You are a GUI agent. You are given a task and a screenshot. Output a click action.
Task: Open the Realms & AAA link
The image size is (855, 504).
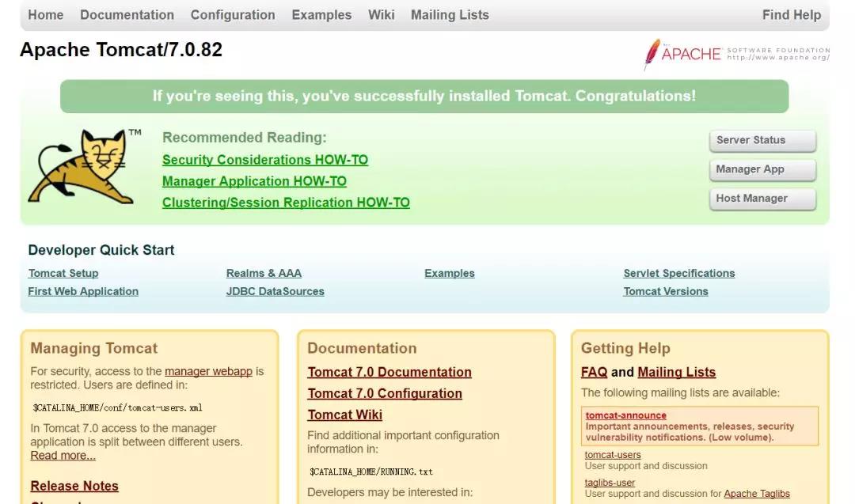264,273
